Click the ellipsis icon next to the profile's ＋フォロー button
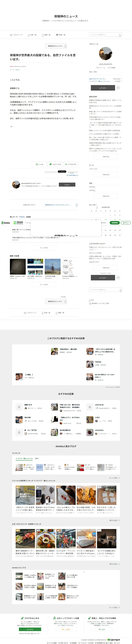The width and height of the screenshot is (132, 644). click(x=118, y=88)
